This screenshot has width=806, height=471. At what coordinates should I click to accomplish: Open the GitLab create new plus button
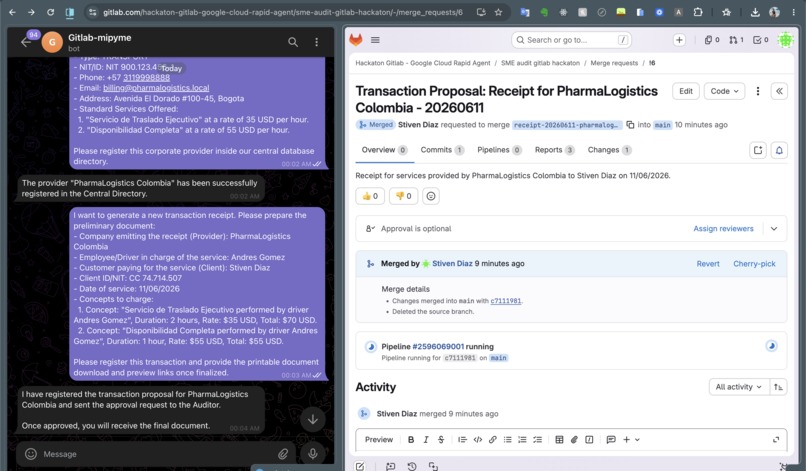coord(679,40)
